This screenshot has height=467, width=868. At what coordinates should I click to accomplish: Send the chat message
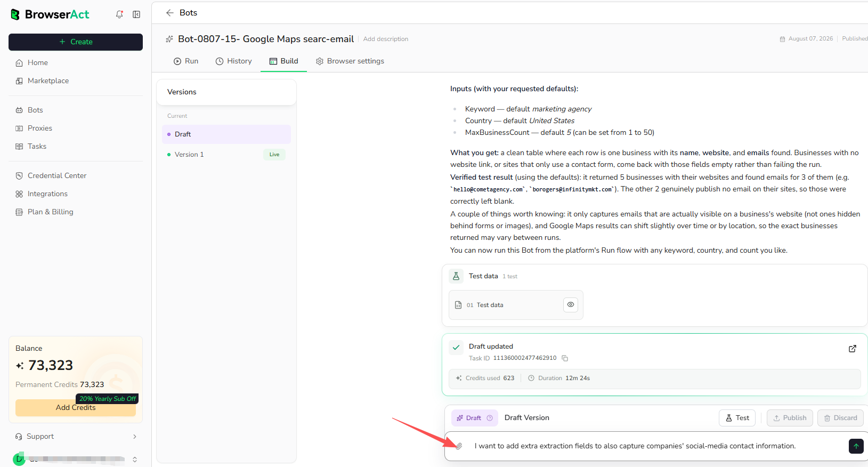(x=856, y=446)
